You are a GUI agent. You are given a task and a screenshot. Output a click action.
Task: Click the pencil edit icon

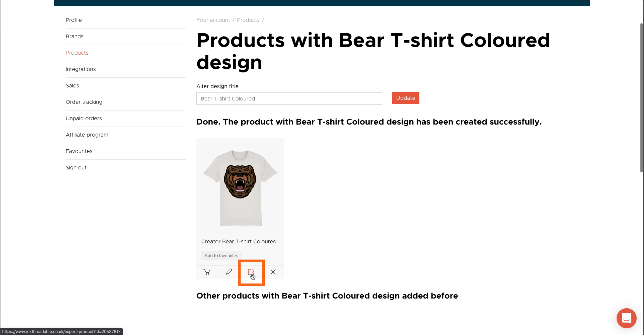[x=229, y=272]
